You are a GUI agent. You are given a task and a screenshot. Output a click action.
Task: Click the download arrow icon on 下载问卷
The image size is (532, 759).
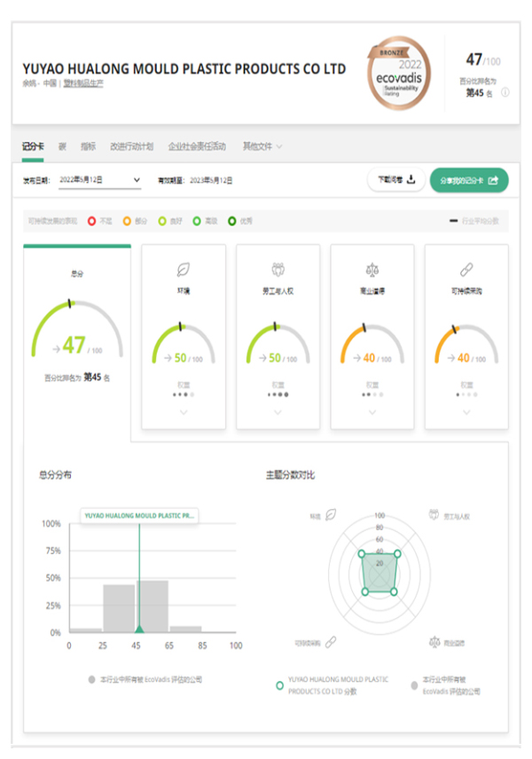(x=411, y=180)
